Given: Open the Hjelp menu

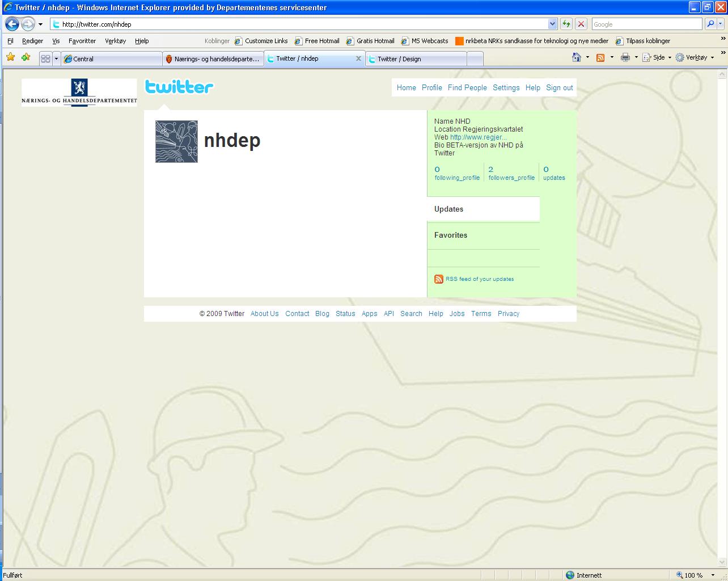Looking at the screenshot, I should (142, 41).
